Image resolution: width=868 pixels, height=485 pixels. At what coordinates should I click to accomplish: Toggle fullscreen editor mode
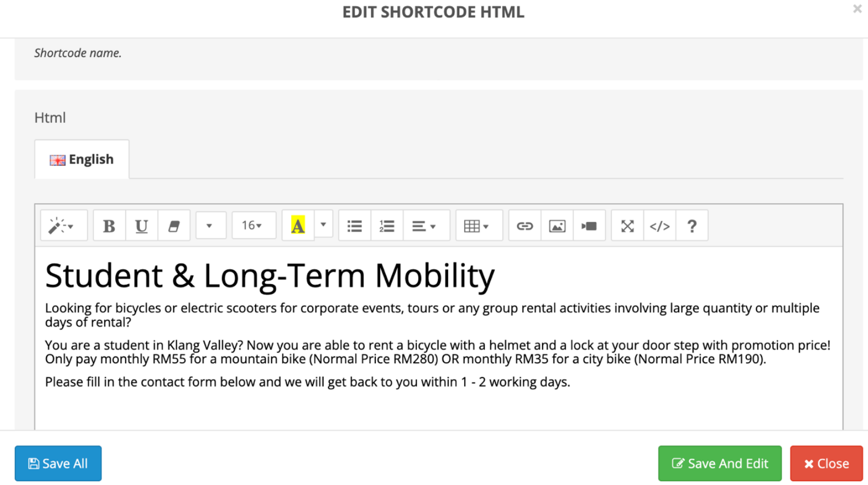click(x=627, y=225)
